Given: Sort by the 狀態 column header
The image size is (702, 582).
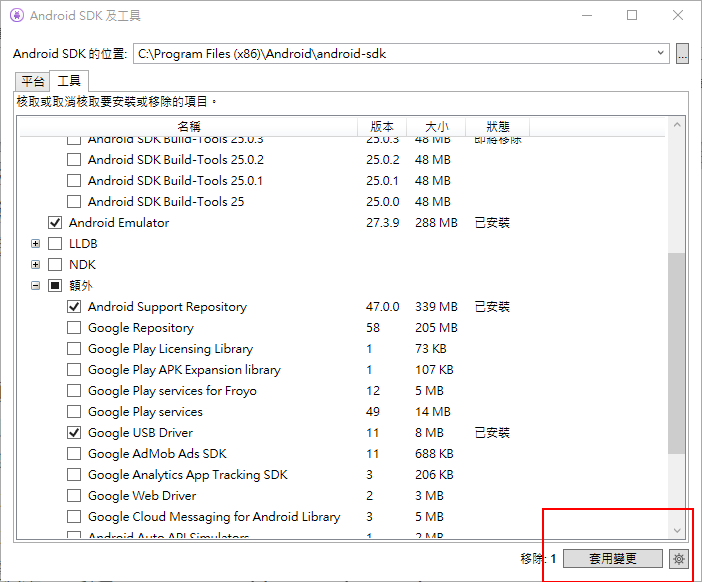Looking at the screenshot, I should pos(498,127).
